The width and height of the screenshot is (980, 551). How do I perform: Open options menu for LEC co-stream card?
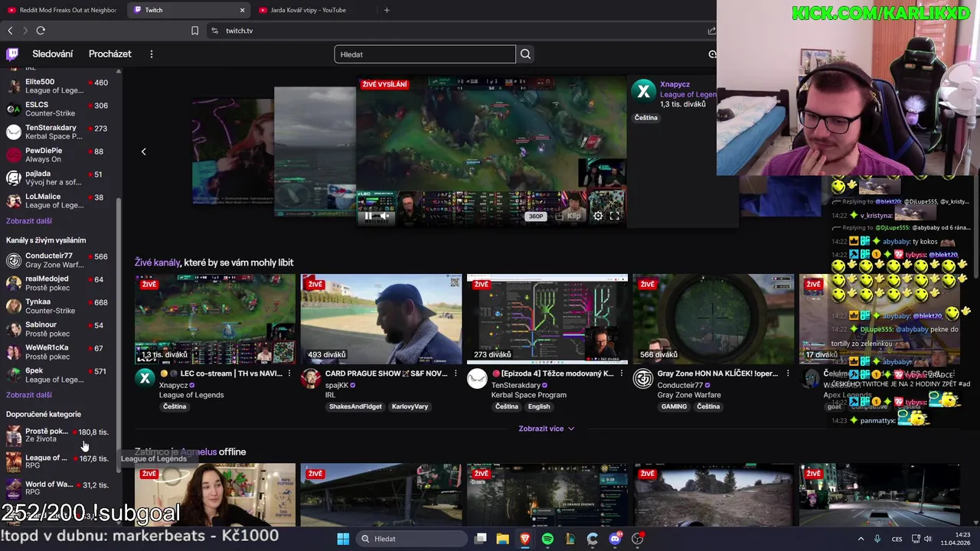click(x=289, y=373)
